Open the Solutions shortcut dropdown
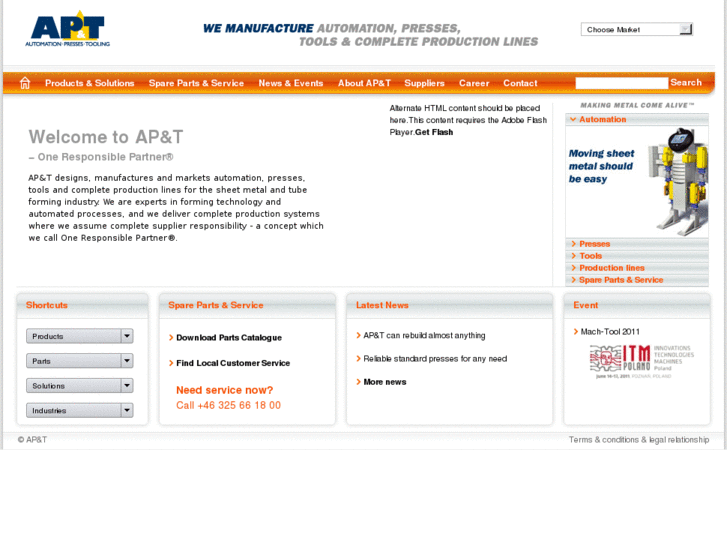The width and height of the screenshot is (727, 545). click(80, 386)
